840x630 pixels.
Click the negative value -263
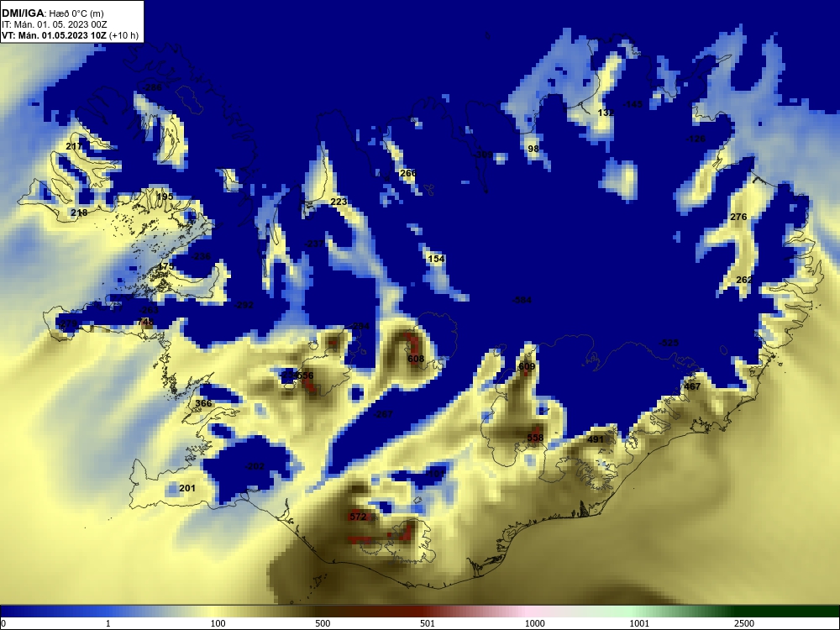pos(149,310)
